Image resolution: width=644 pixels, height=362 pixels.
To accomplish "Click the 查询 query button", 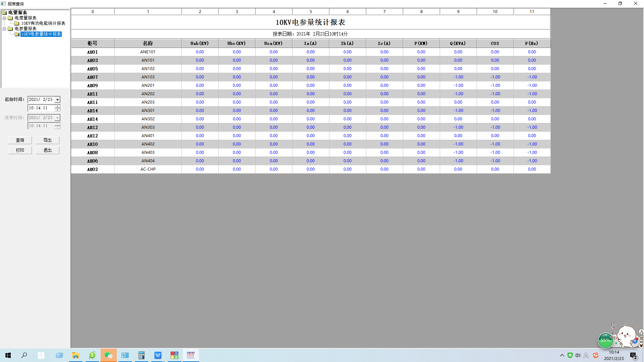I will 20,140.
